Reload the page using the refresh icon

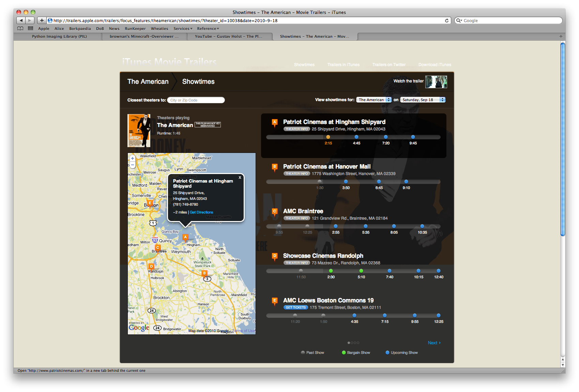pyautogui.click(x=446, y=20)
